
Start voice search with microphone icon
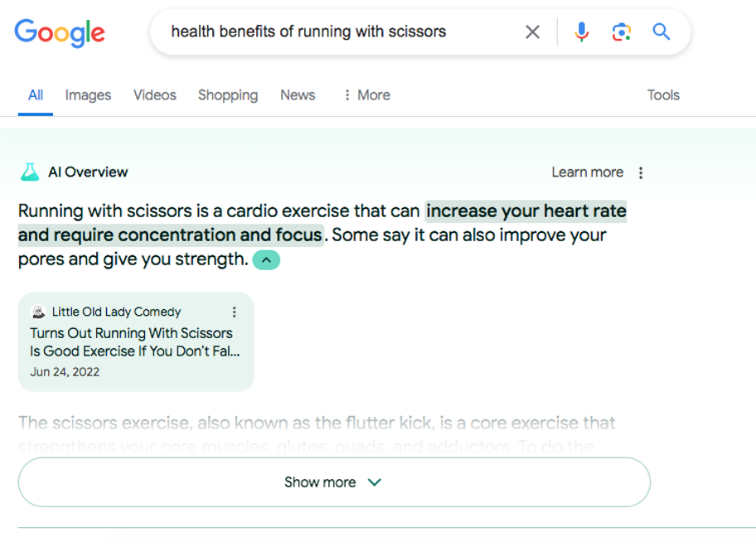point(582,32)
